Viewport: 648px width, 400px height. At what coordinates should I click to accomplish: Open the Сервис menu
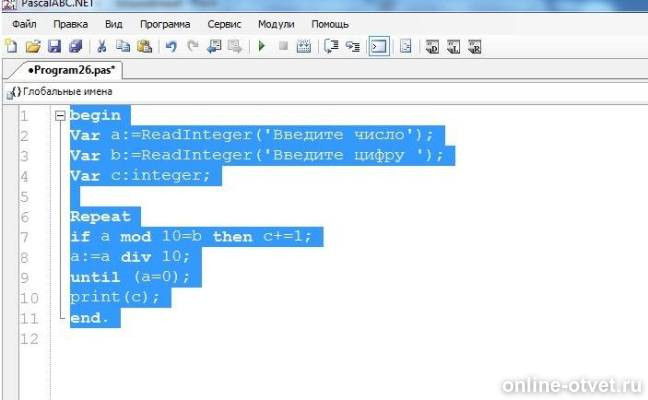click(224, 24)
